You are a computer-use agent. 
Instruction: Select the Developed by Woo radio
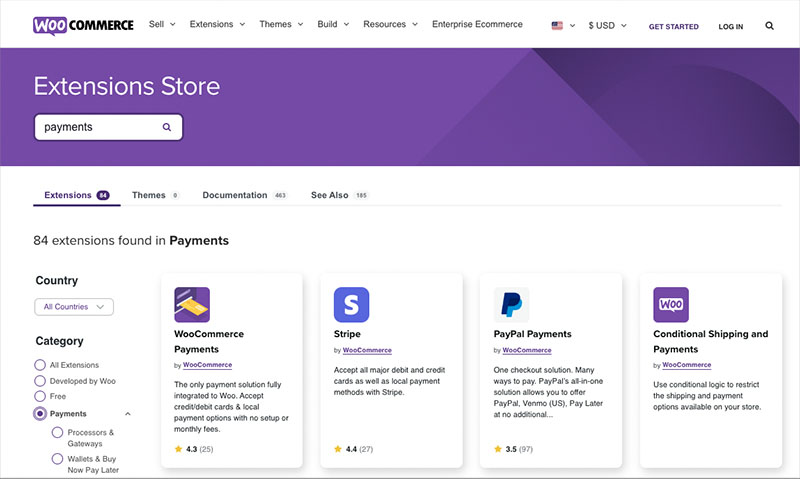coord(40,381)
